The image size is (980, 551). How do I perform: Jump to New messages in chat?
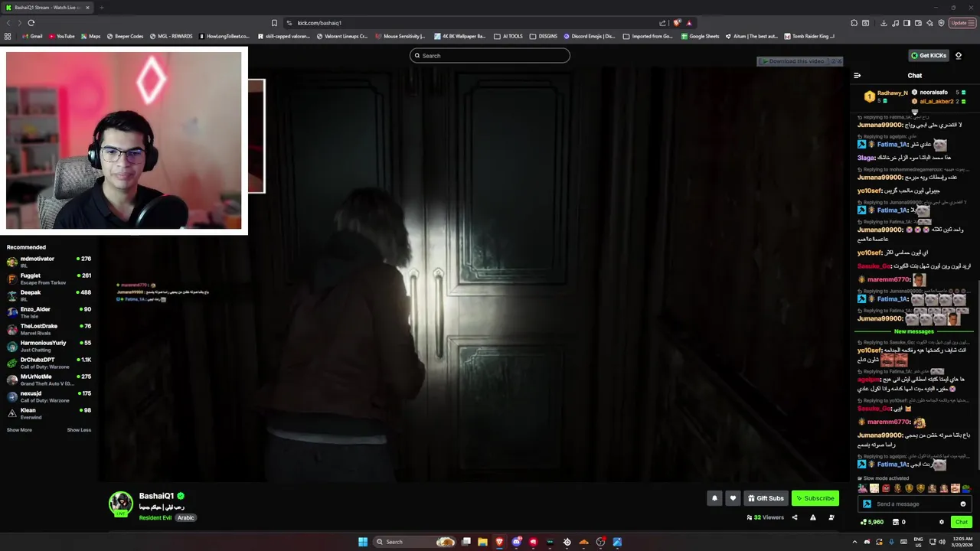(913, 331)
